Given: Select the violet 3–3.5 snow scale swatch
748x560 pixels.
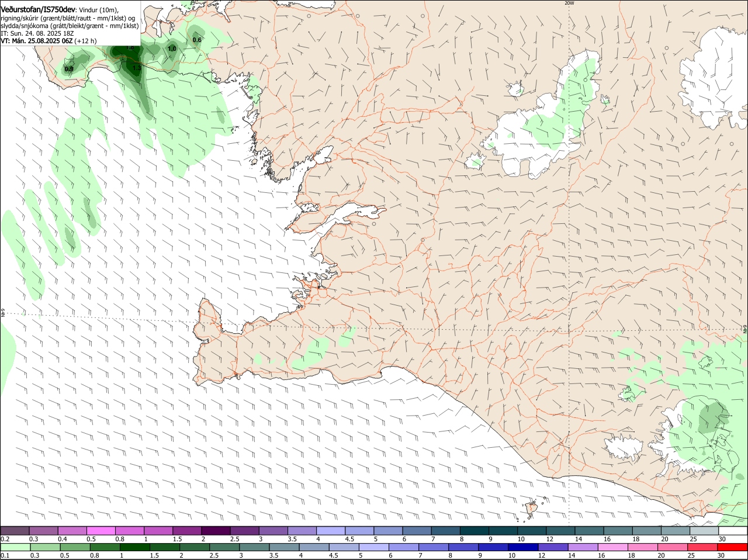Looking at the screenshot, I should (273, 531).
